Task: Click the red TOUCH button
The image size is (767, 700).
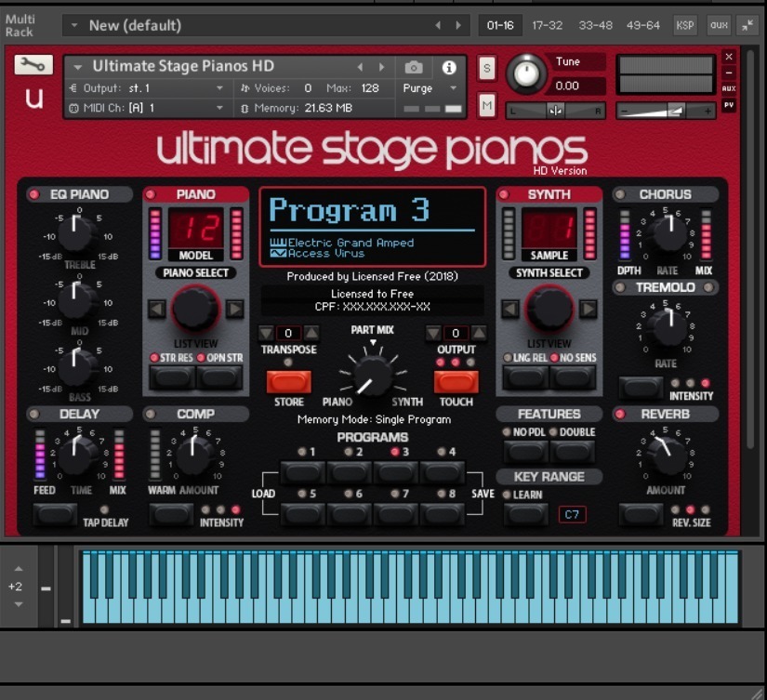Action: (x=456, y=381)
